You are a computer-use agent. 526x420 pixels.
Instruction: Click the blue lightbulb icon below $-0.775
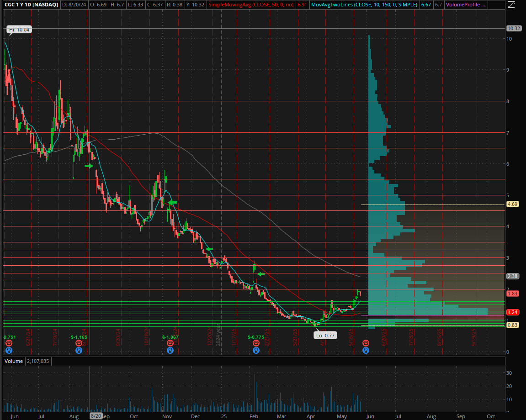point(256,351)
